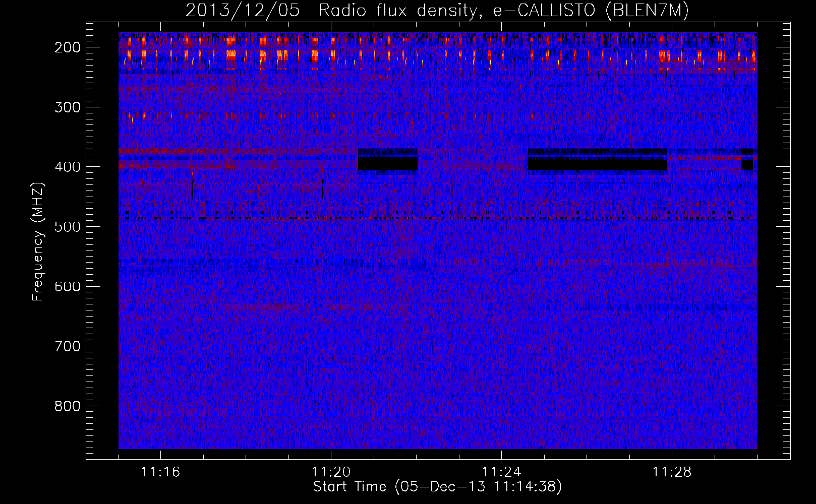Click the 300 frequency tick label
Viewport: 816px width, 504px height.
68,107
